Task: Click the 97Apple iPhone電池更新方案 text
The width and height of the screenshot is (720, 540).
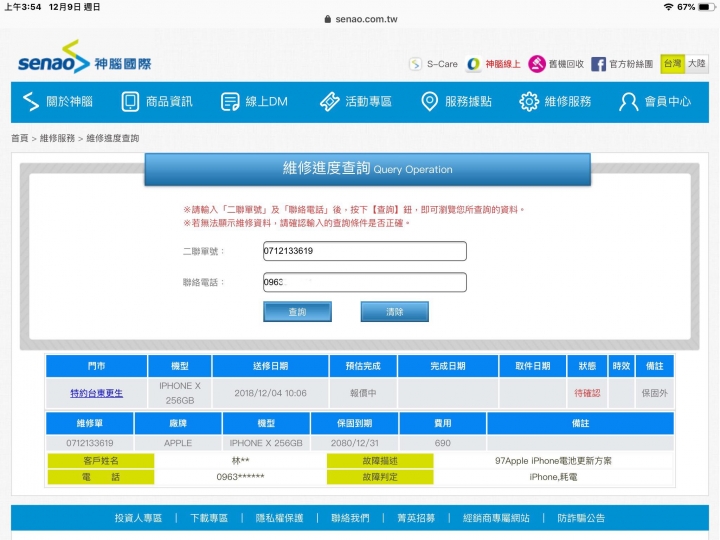Action: (x=553, y=461)
